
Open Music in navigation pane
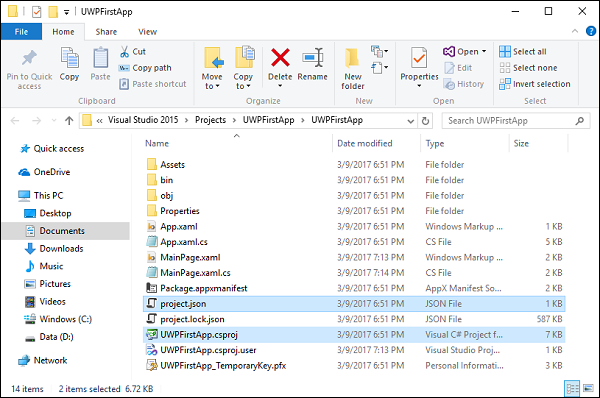click(44, 266)
